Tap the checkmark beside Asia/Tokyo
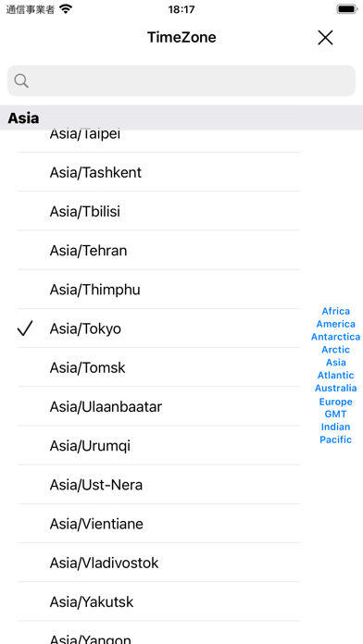The width and height of the screenshot is (363, 644). [25, 328]
